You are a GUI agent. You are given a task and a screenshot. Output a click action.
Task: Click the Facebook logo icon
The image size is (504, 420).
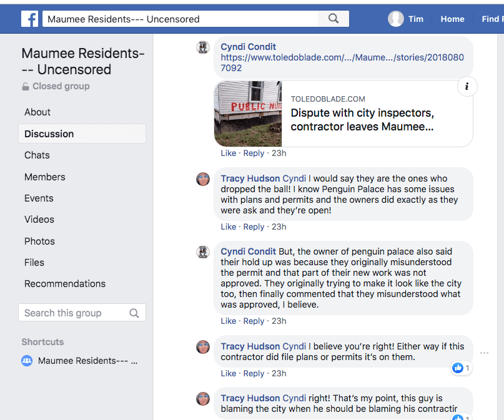pyautogui.click(x=29, y=19)
